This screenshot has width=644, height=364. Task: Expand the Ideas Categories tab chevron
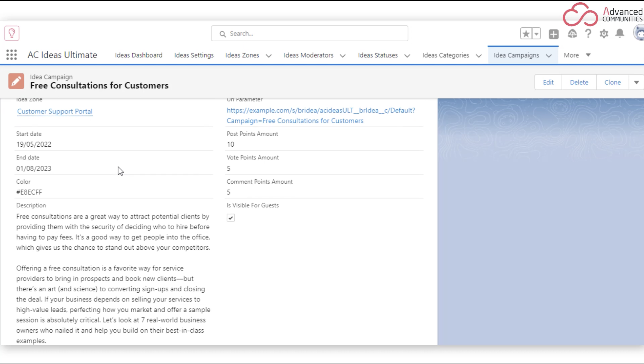pyautogui.click(x=479, y=56)
